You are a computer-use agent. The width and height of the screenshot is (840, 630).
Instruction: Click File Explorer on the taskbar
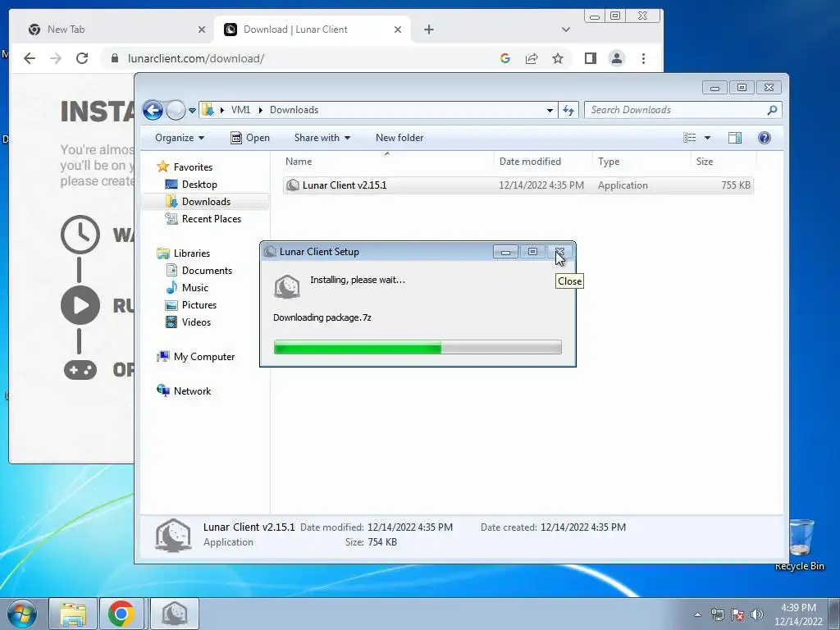point(73,614)
